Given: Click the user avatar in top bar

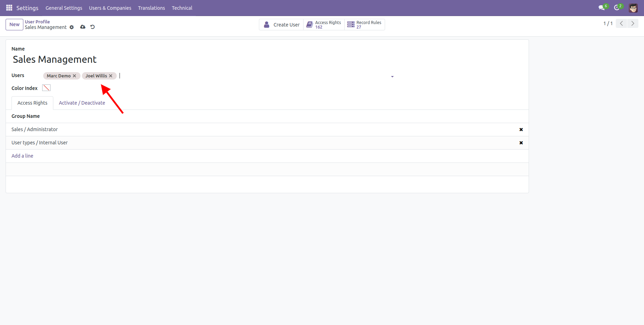Looking at the screenshot, I should 633,8.
